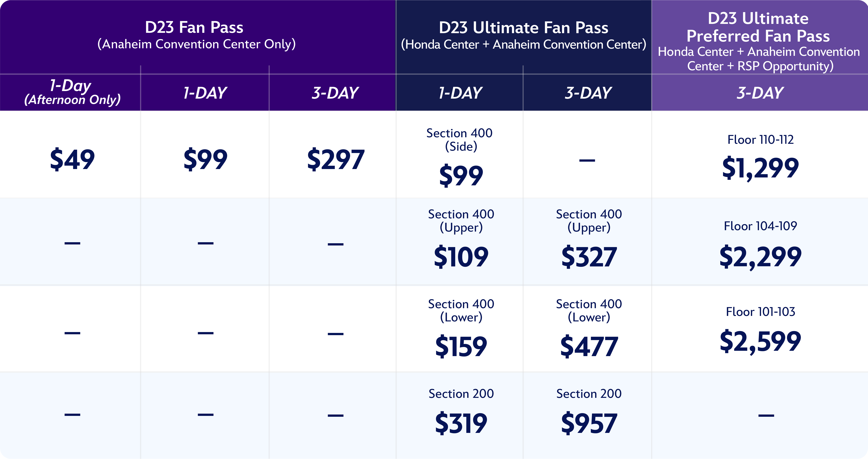Select the $297 three-day Fan Pass price
868x459 pixels.
[x=336, y=159]
